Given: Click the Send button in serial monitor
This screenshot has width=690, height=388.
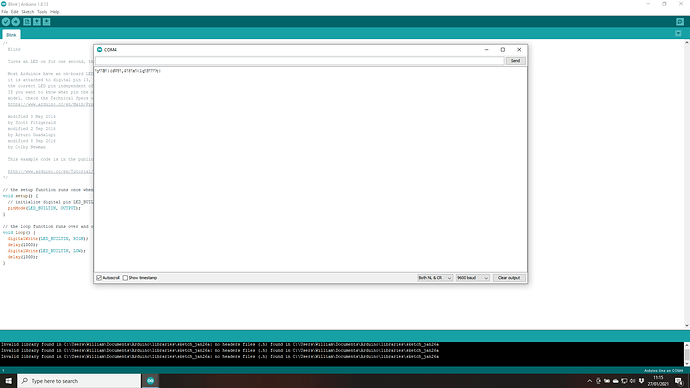Looking at the screenshot, I should [515, 61].
